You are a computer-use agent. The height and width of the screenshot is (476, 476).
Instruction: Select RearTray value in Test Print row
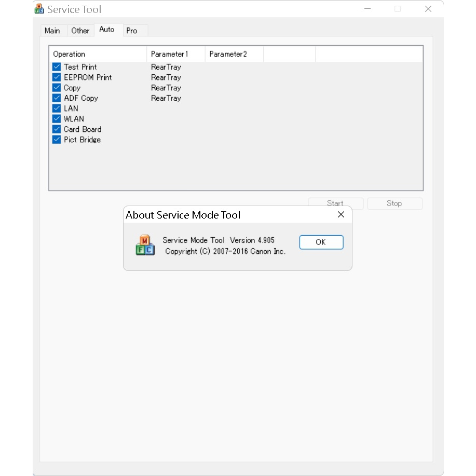pyautogui.click(x=166, y=67)
